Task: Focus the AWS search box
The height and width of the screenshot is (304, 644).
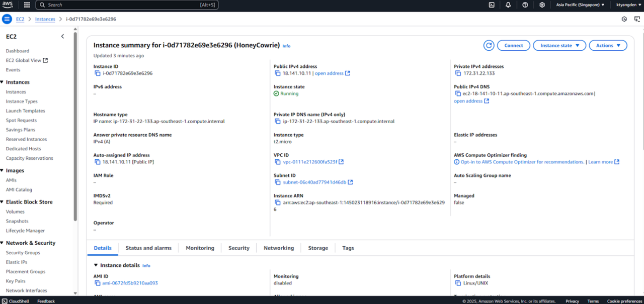Action: click(x=128, y=5)
